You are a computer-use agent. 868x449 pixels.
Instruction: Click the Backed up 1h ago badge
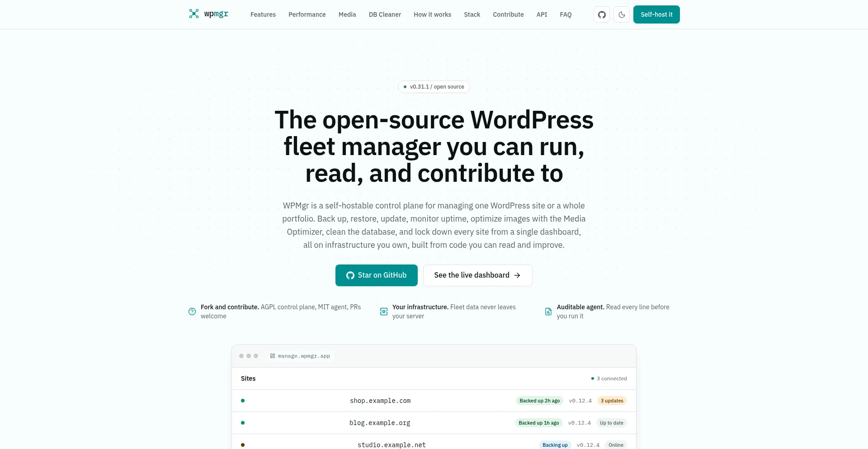pos(538,423)
